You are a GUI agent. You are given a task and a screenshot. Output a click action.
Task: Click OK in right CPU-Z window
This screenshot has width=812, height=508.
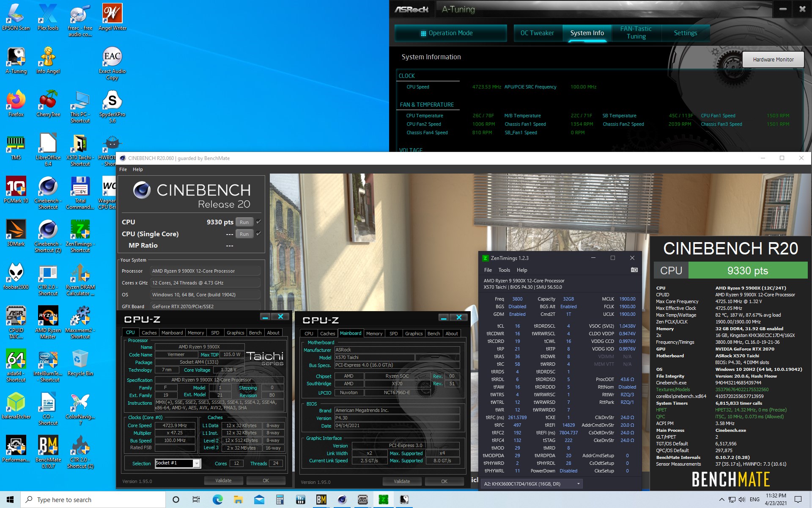(444, 481)
